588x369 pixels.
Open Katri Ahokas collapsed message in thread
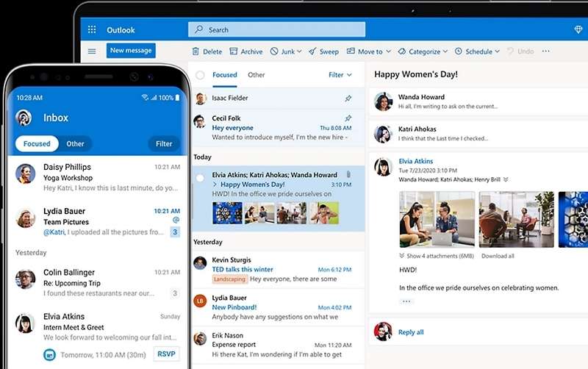click(478, 134)
